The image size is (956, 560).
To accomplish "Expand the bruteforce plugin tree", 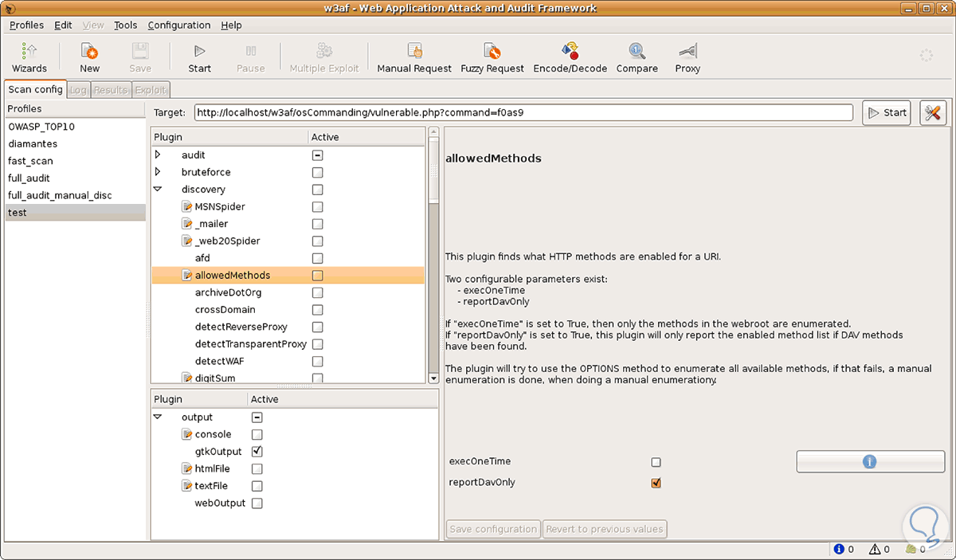I will point(158,172).
